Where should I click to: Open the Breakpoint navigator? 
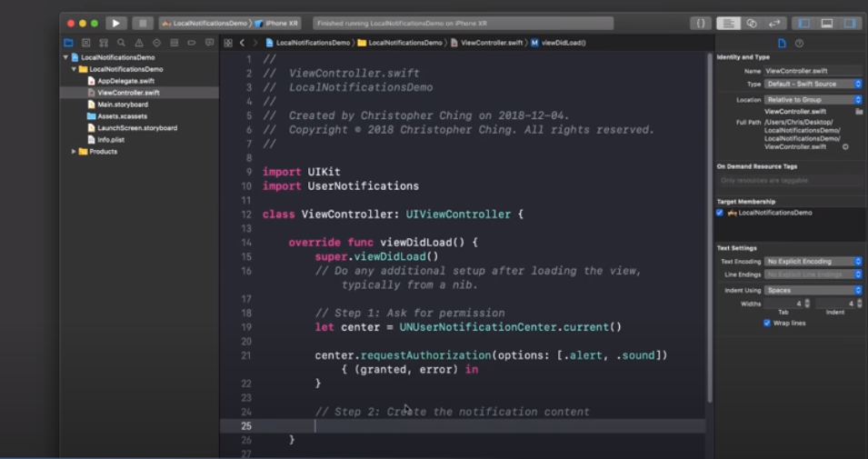coord(192,43)
